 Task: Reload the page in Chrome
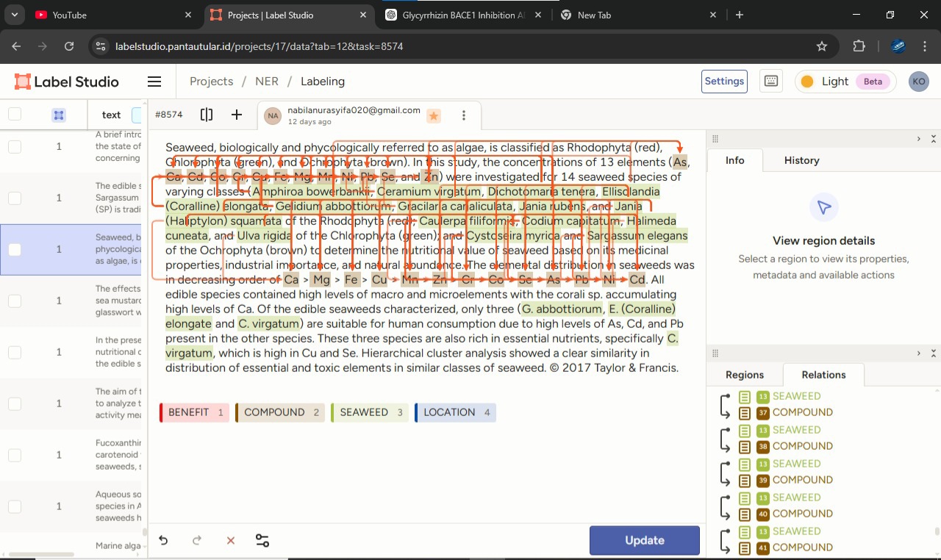click(69, 46)
